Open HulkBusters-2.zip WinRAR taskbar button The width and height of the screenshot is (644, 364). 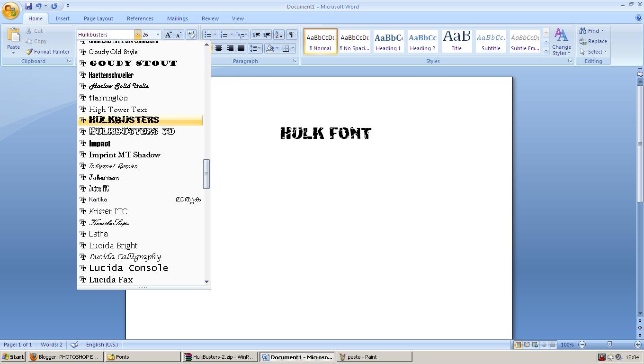[x=220, y=357]
